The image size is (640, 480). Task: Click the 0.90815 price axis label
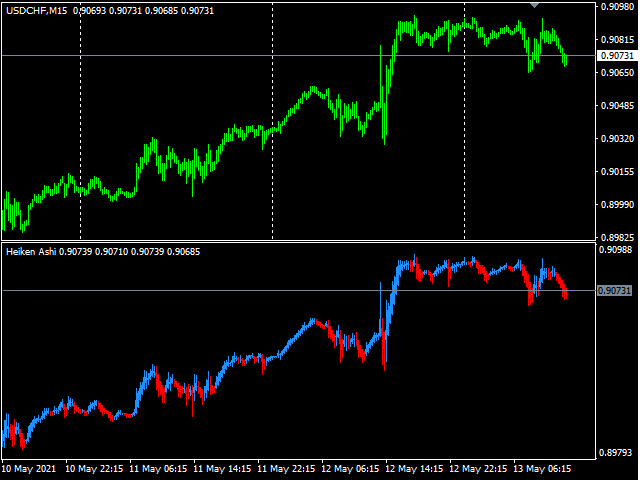coord(616,40)
